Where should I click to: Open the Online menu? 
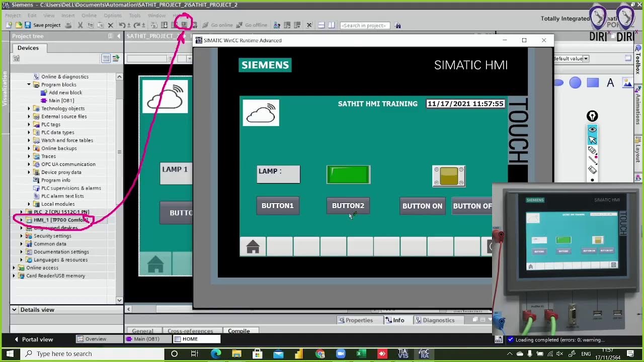coord(89,16)
